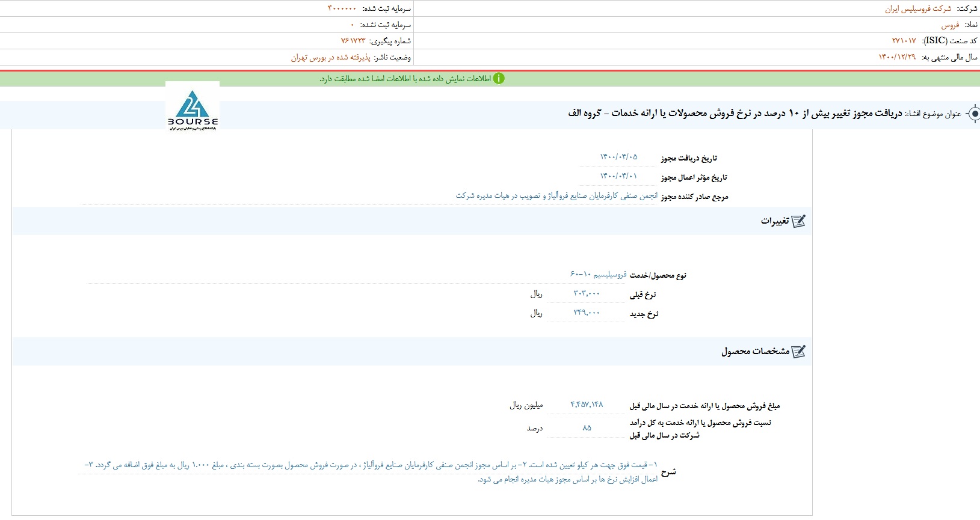This screenshot has width=980, height=520.
Task: Click unregistered capital value ۰
Action: coord(353,25)
